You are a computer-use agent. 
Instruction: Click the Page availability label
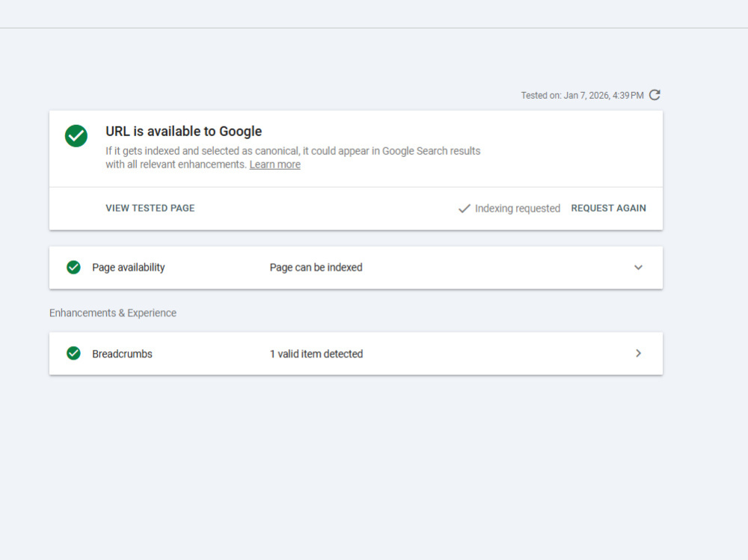[x=129, y=268]
